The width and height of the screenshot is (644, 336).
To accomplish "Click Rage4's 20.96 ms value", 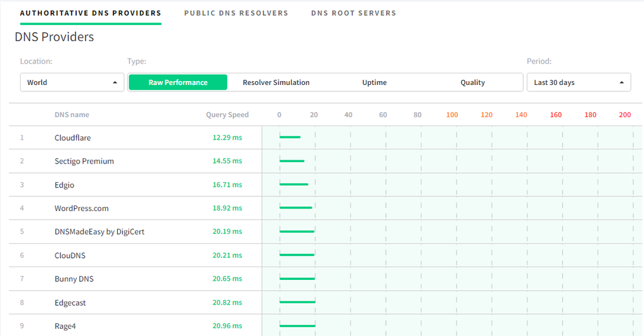I will pos(227,326).
